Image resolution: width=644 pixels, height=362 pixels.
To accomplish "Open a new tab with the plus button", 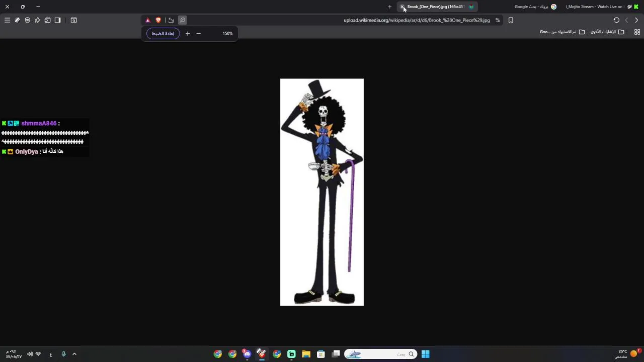I will (389, 7).
